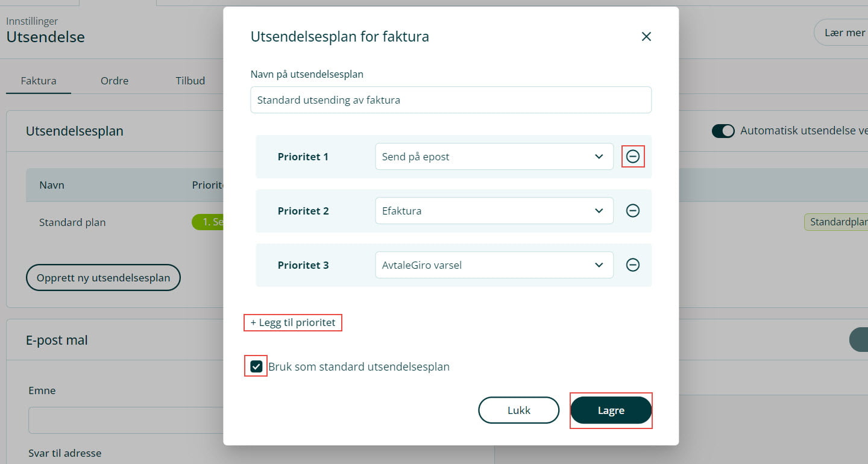The image size is (868, 464).
Task: Expand the Prioritet 2 Efaktura dropdown
Action: (494, 211)
